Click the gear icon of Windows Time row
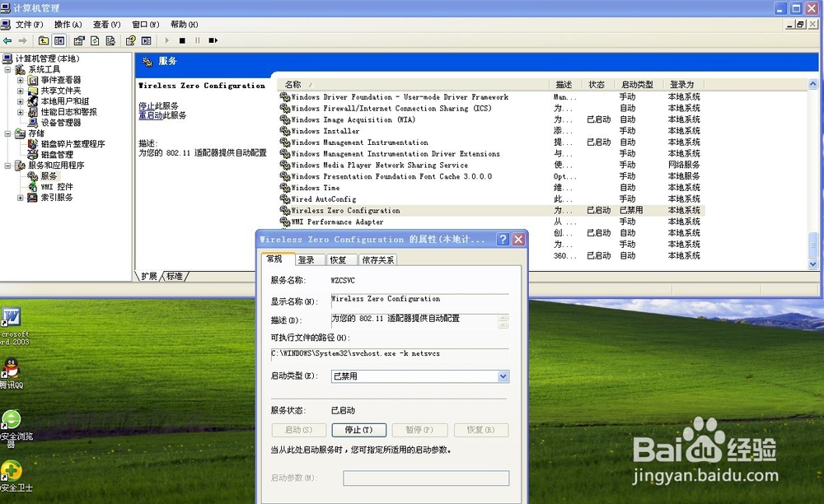 point(285,188)
